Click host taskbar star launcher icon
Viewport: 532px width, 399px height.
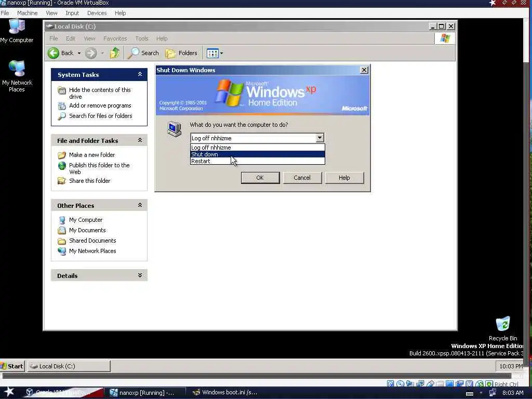point(9,392)
